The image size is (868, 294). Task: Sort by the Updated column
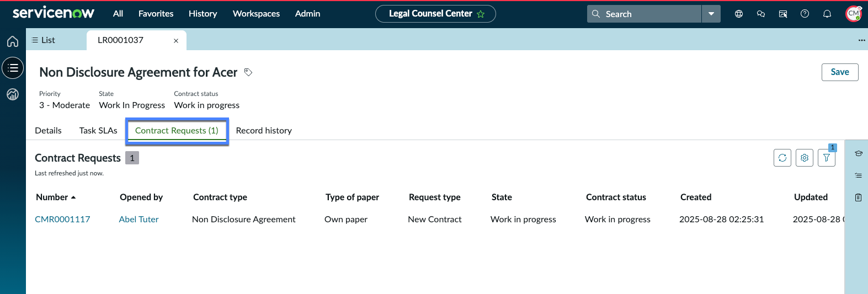811,197
